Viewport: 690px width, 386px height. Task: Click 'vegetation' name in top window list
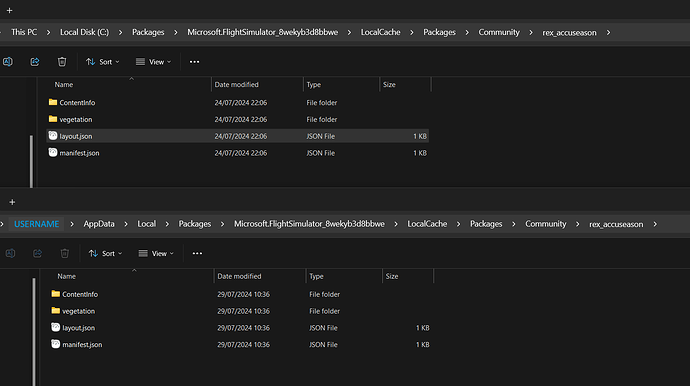76,119
